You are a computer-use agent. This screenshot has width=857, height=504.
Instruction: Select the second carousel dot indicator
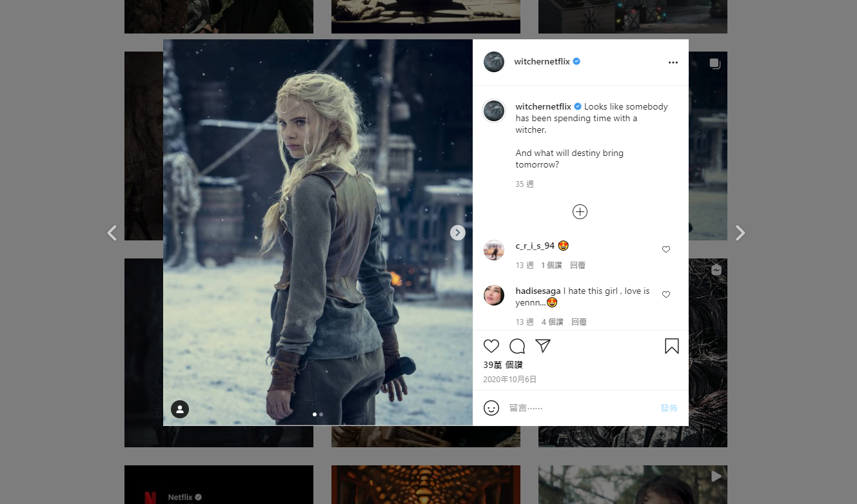click(x=321, y=414)
